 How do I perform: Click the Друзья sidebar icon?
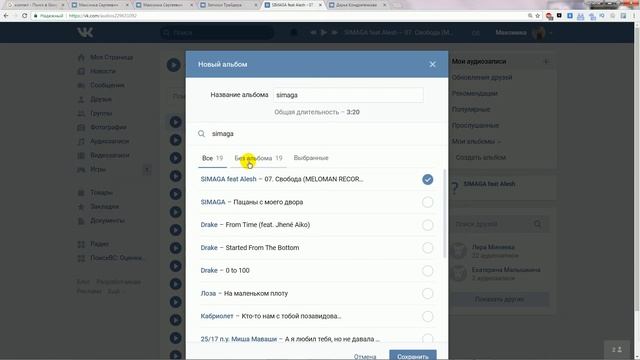point(81,100)
